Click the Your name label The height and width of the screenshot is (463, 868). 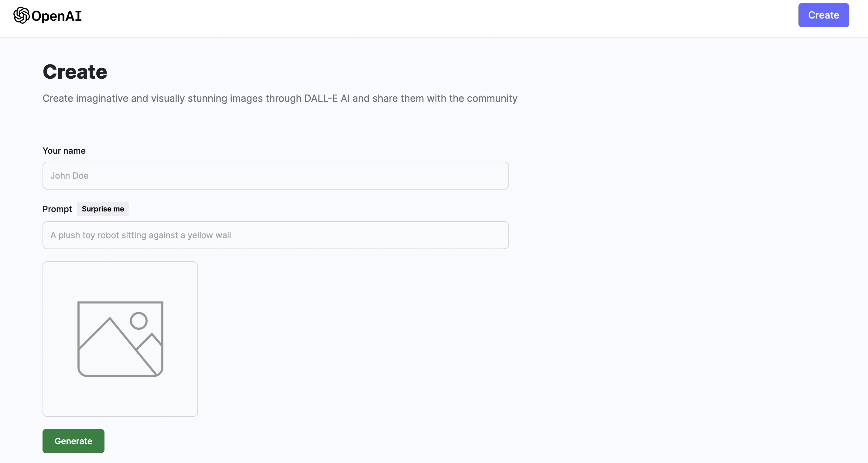(64, 151)
